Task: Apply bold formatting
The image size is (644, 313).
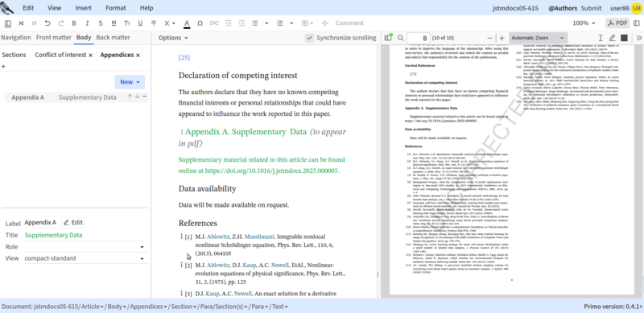Action: 74,23
